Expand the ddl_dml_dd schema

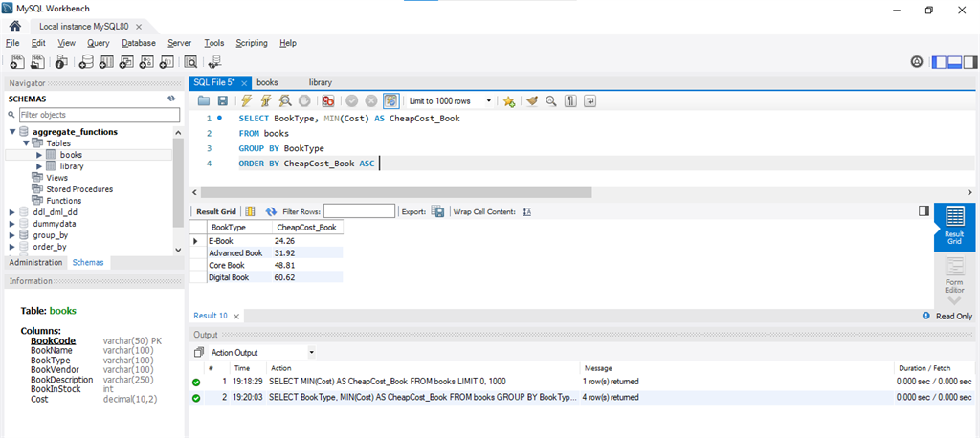coord(12,212)
